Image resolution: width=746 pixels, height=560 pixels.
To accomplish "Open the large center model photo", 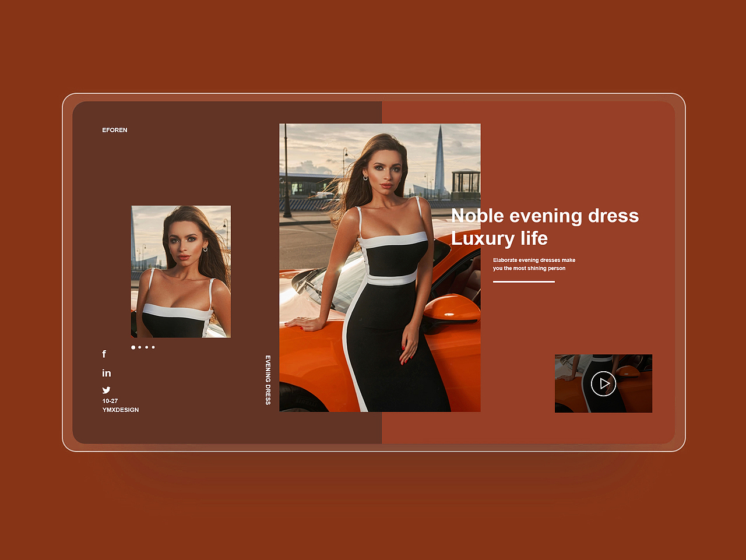I will point(380,267).
